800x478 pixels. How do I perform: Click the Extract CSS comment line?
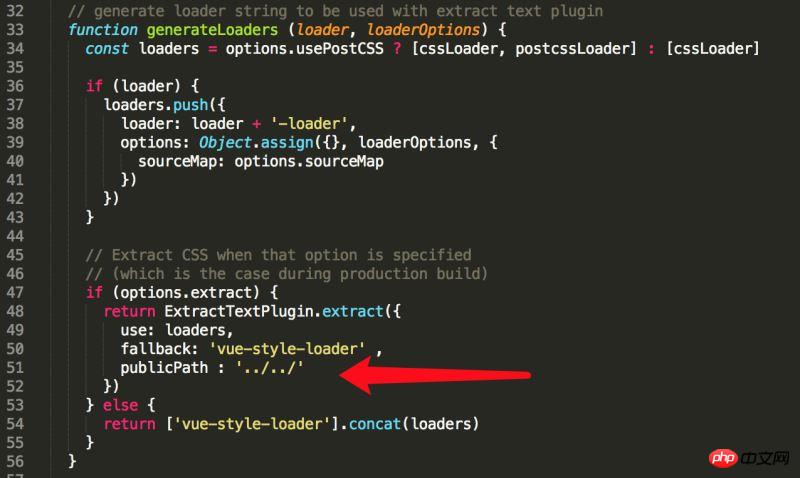(279, 255)
